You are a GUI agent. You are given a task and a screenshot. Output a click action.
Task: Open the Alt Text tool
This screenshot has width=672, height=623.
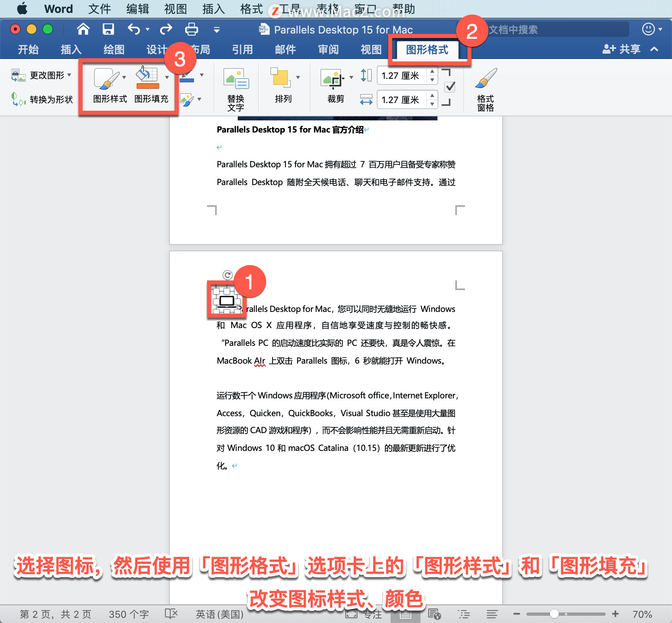236,90
